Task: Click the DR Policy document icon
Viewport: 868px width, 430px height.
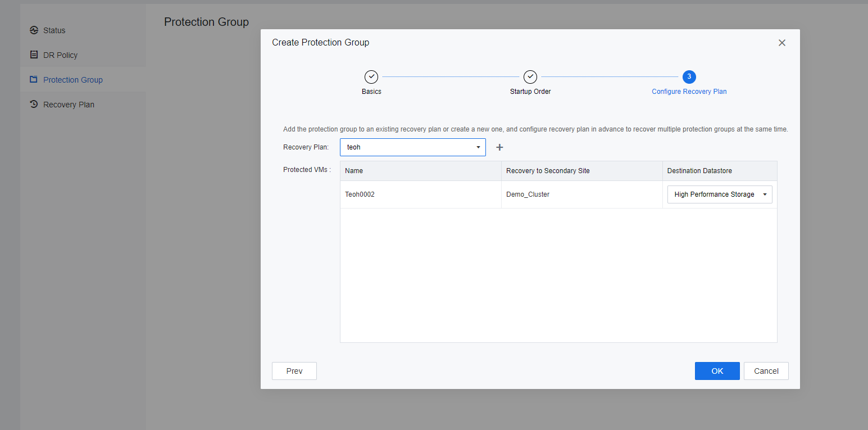Action: (34, 55)
